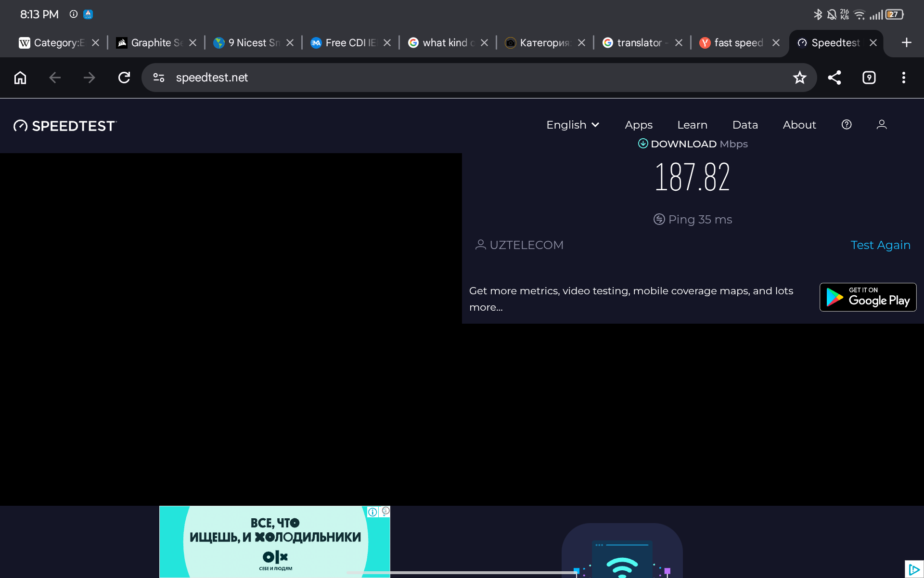Open the Data menu item
The width and height of the screenshot is (924, 578).
coord(745,125)
